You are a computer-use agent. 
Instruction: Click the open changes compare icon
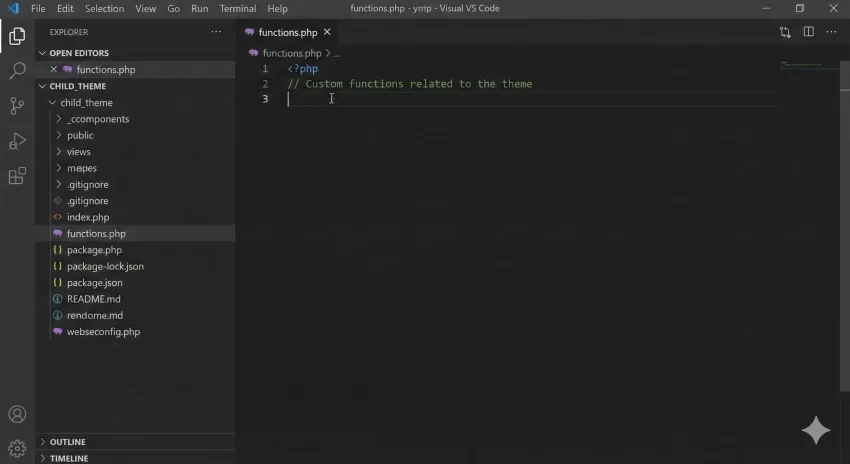pos(785,32)
